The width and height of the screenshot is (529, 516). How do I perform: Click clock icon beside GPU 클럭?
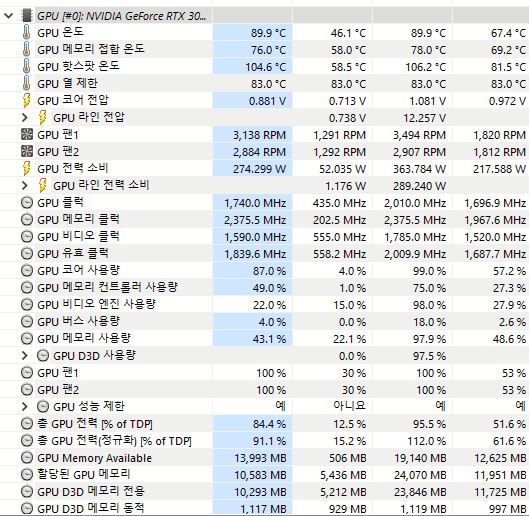pyautogui.click(x=27, y=202)
